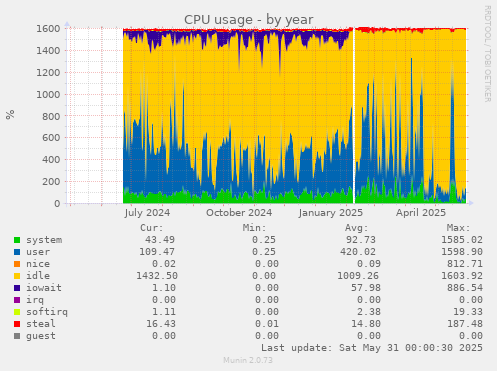Click the orange nice legend swatch

pyautogui.click(x=17, y=264)
